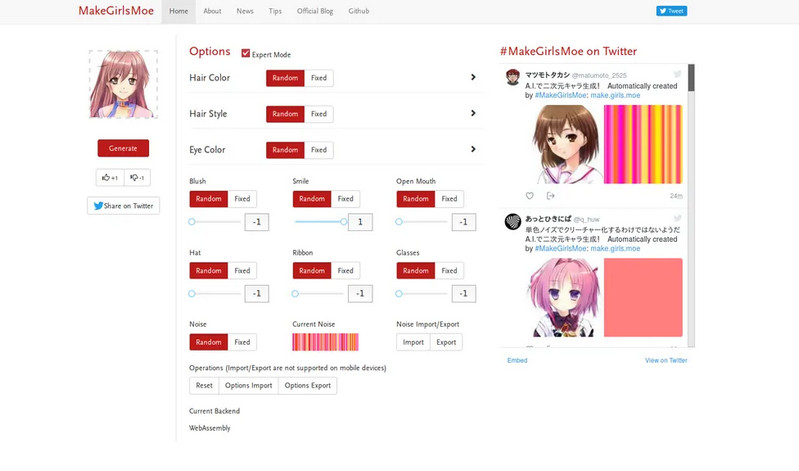Toggle the Expert Mode checkbox
The width and height of the screenshot is (799, 471).
[246, 54]
